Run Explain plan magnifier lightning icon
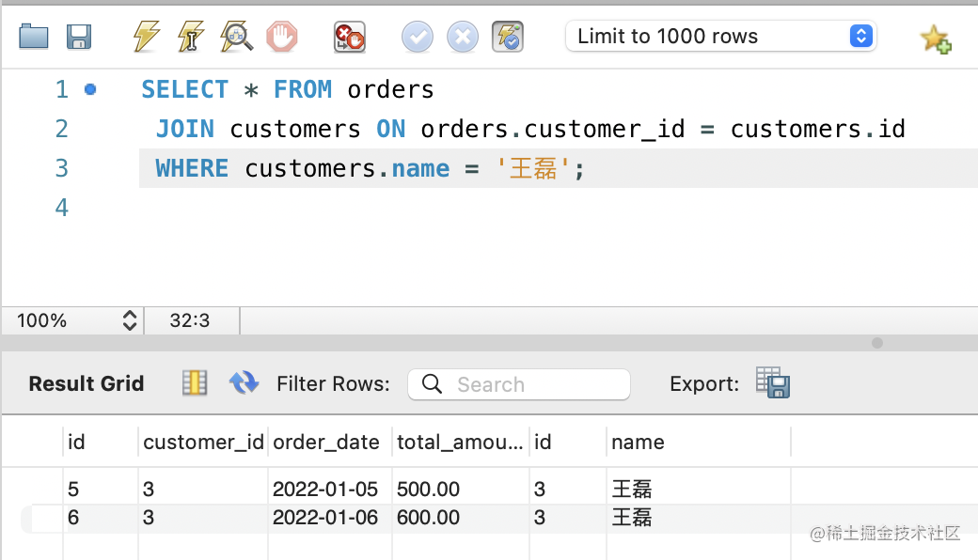978x560 pixels. point(236,36)
